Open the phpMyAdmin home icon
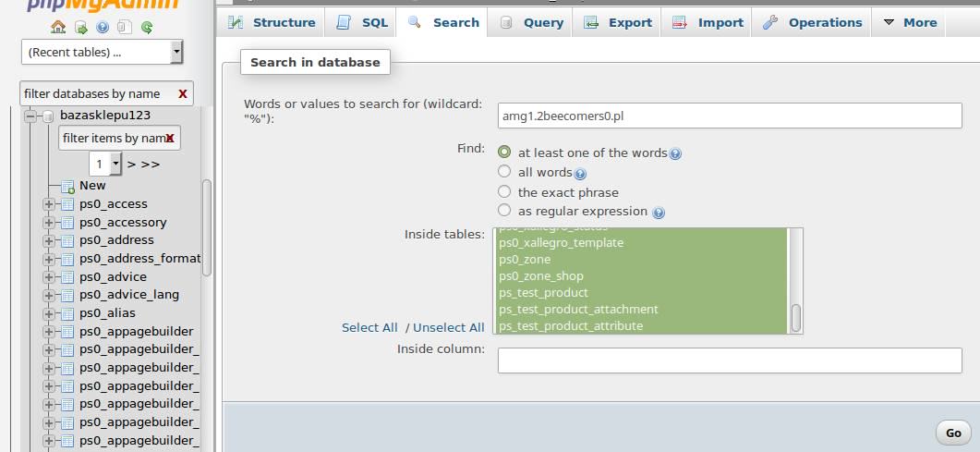The image size is (980, 452). 58,27
